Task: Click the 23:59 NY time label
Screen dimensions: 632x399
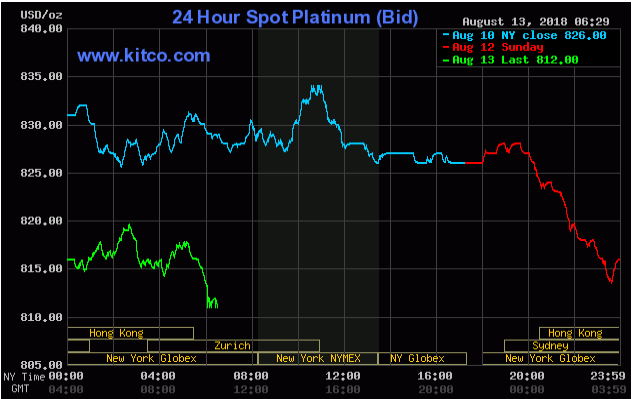Action: [x=608, y=376]
